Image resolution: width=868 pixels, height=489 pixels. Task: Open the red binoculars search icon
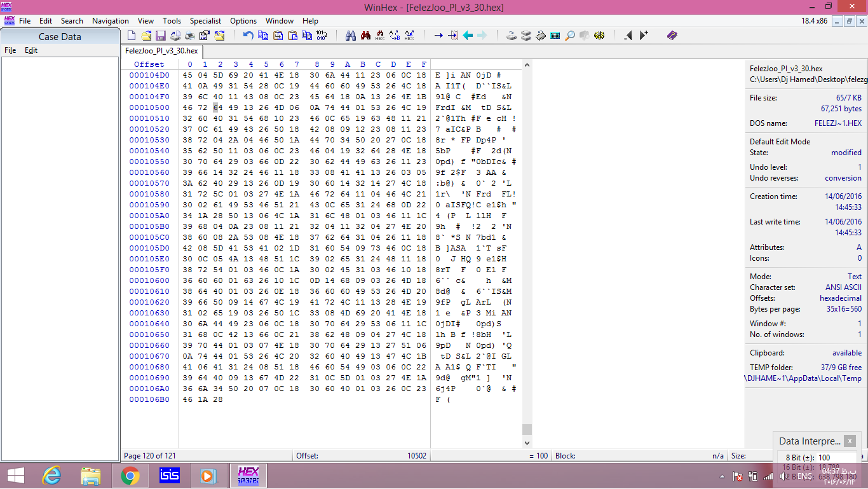click(x=365, y=36)
